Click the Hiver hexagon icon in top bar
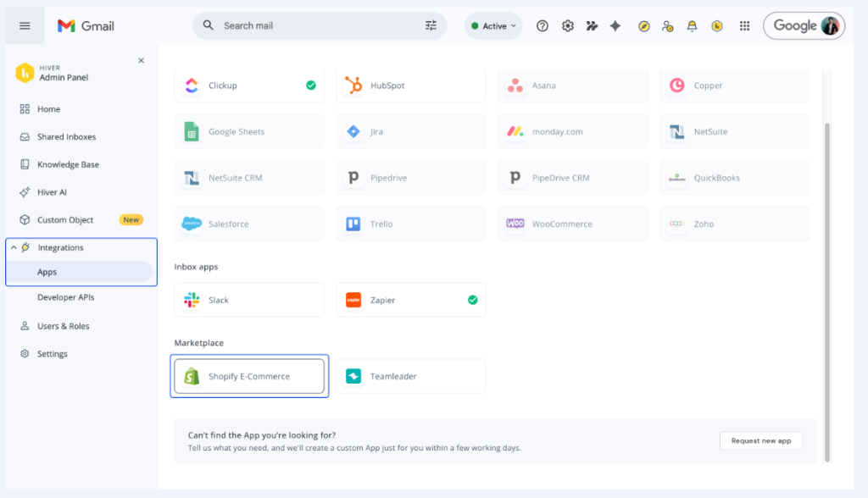 point(717,26)
